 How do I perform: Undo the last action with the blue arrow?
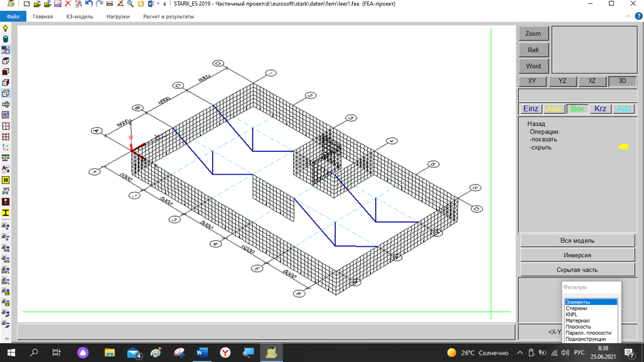pyautogui.click(x=89, y=4)
